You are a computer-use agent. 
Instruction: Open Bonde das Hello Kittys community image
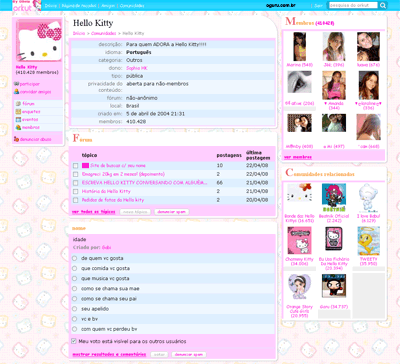coord(299,192)
